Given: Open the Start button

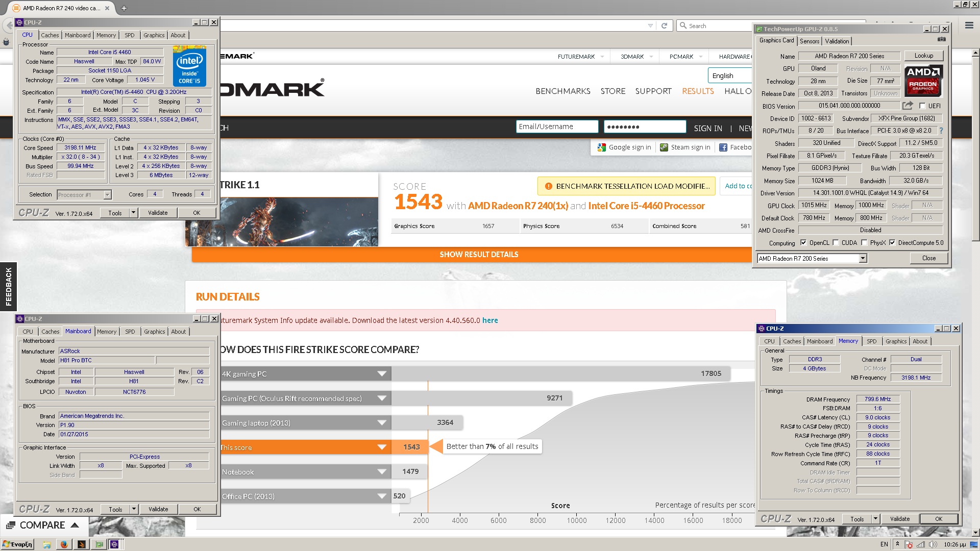Looking at the screenshot, I should [17, 544].
